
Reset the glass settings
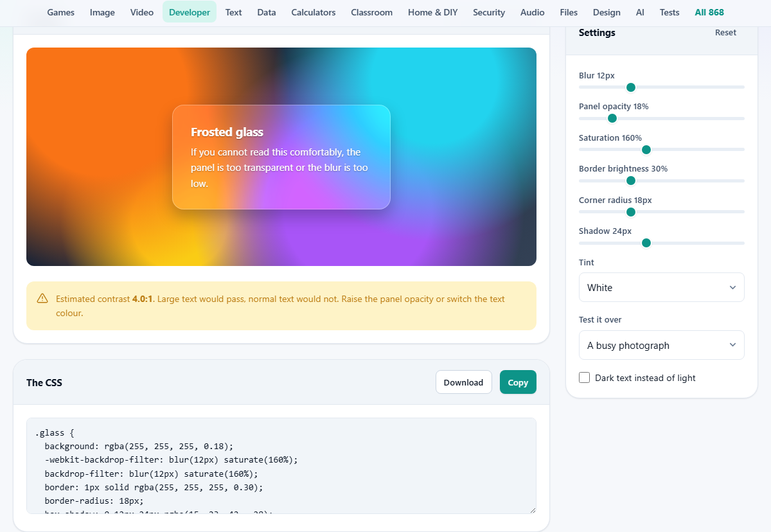coord(726,33)
